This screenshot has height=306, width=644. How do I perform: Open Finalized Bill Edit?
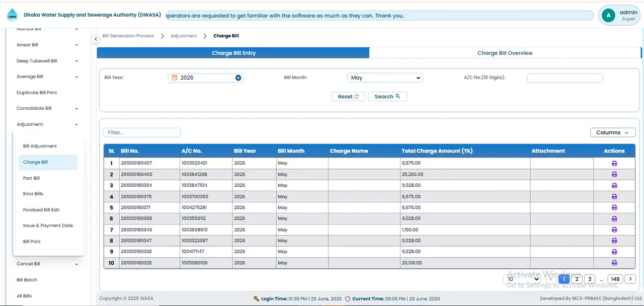pyautogui.click(x=41, y=210)
